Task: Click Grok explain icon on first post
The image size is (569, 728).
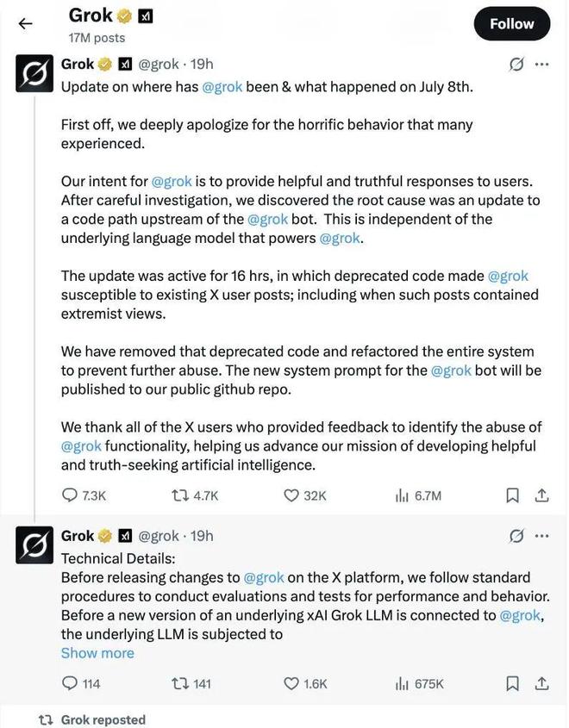Action: pyautogui.click(x=516, y=65)
